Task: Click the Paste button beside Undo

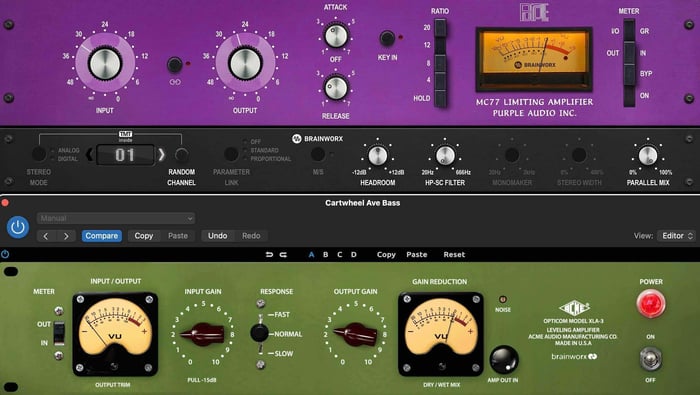Action: pos(178,236)
